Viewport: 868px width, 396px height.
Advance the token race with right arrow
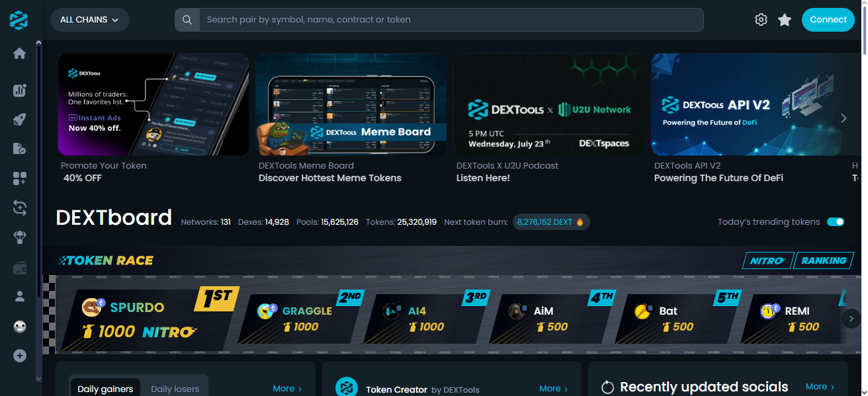(x=851, y=318)
